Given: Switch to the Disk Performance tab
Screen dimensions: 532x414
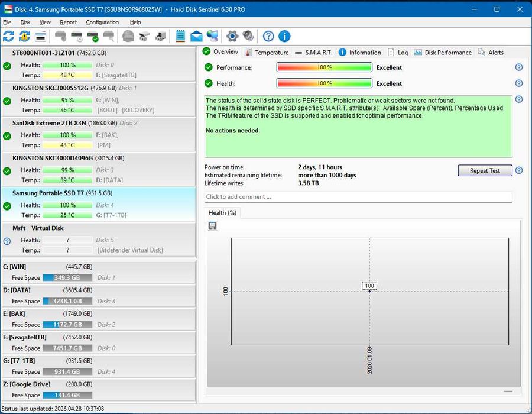Looking at the screenshot, I should coord(442,52).
